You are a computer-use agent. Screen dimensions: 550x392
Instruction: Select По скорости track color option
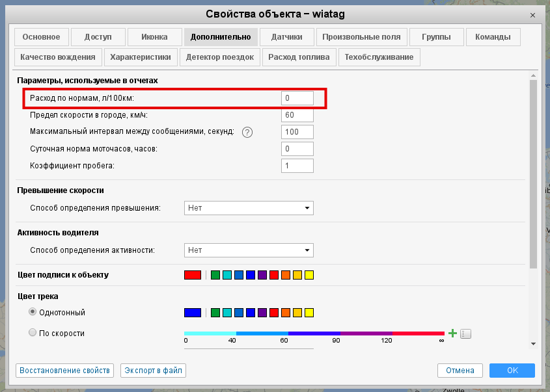tap(33, 333)
